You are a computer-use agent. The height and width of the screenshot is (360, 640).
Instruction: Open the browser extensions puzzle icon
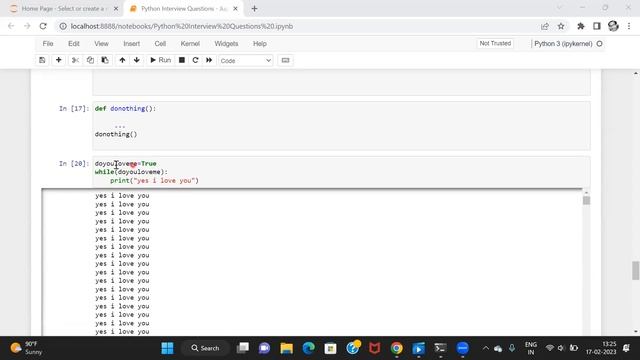click(x=580, y=26)
